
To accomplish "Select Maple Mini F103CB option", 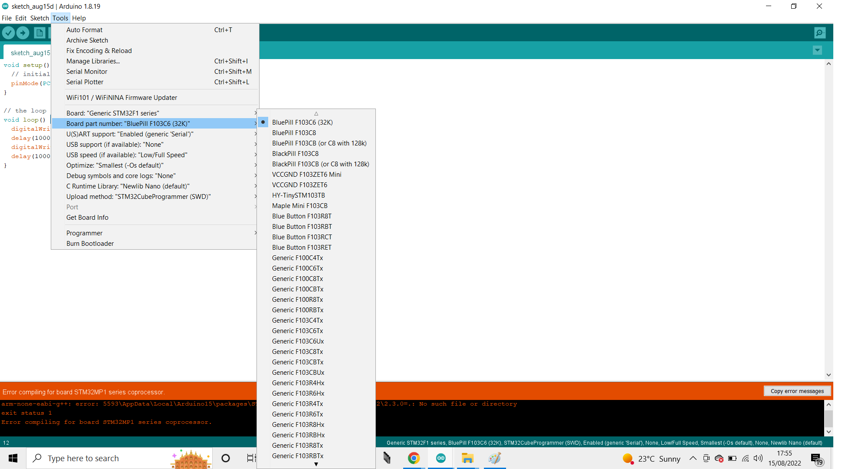I will click(316, 206).
